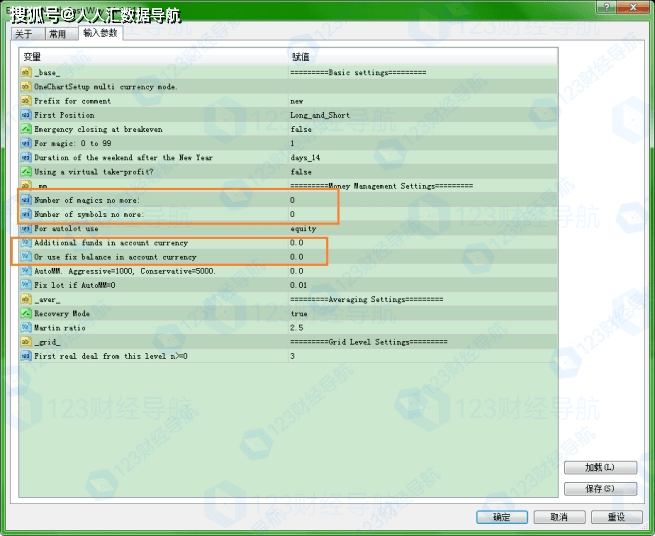
Task: Select the 'First Position' variable name
Action: [x=64, y=115]
